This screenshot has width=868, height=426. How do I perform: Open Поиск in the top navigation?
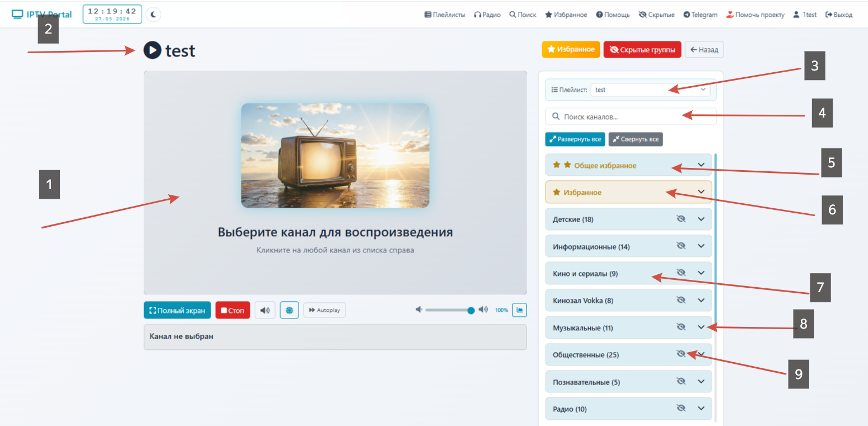(x=522, y=15)
